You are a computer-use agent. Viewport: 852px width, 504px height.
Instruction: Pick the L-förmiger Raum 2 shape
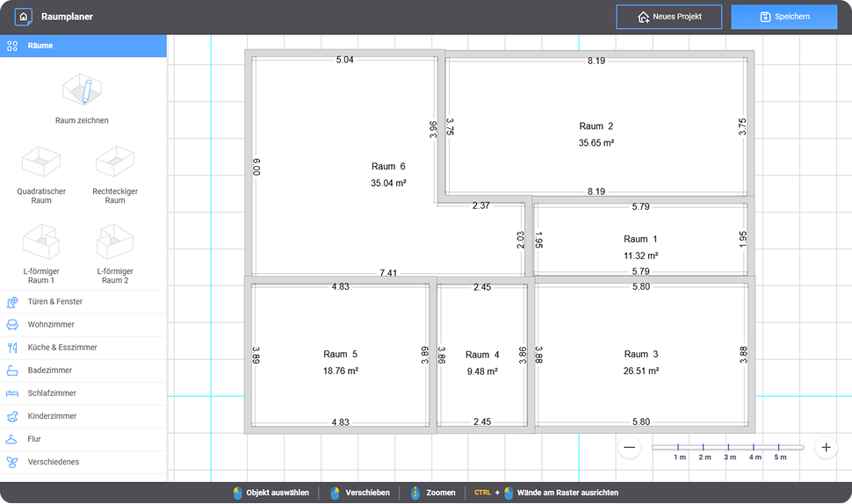click(115, 242)
